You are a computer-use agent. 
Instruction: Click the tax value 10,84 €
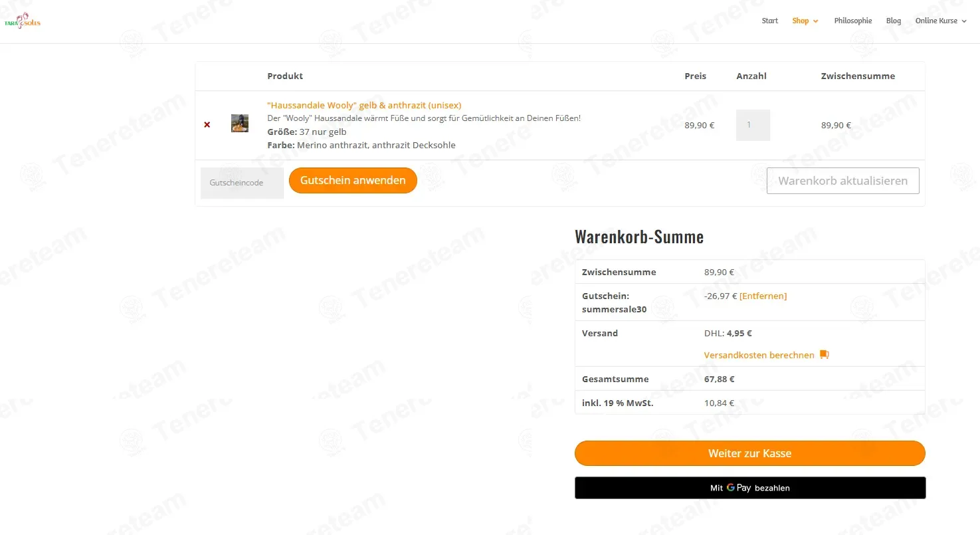(719, 403)
